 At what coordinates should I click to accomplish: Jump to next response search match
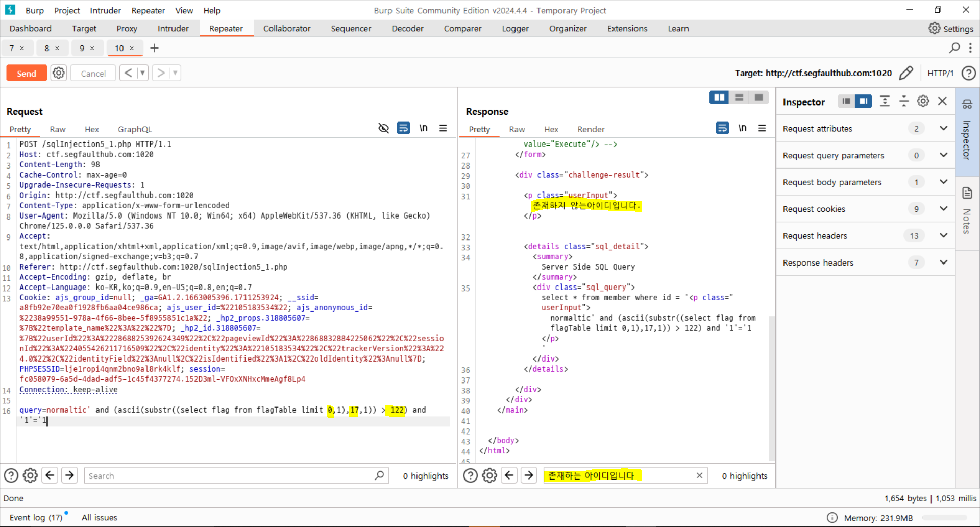(x=529, y=475)
